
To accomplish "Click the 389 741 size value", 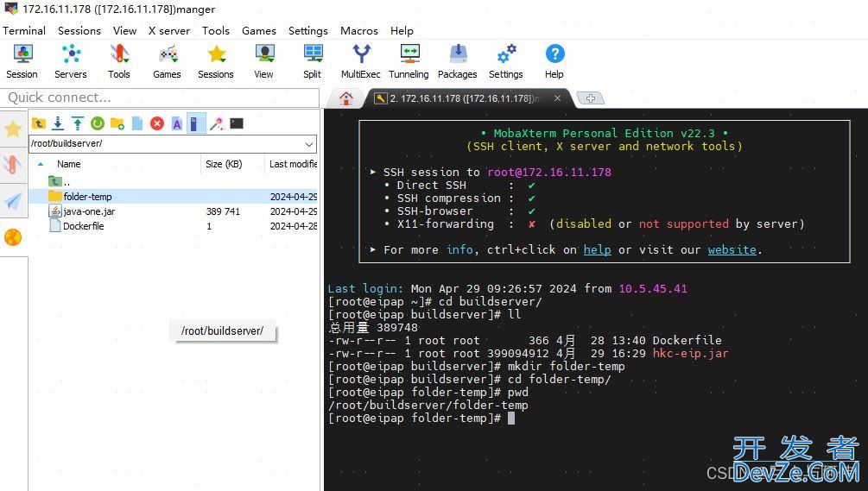I will click(223, 211).
